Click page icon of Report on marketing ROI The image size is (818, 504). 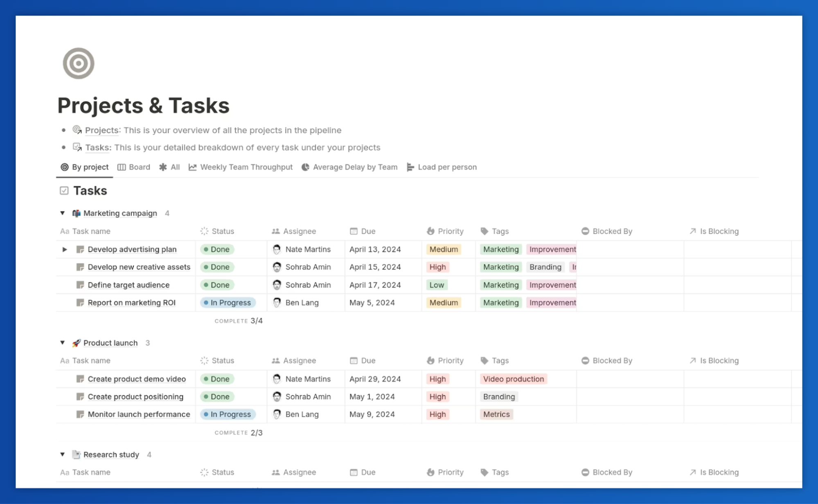click(80, 303)
